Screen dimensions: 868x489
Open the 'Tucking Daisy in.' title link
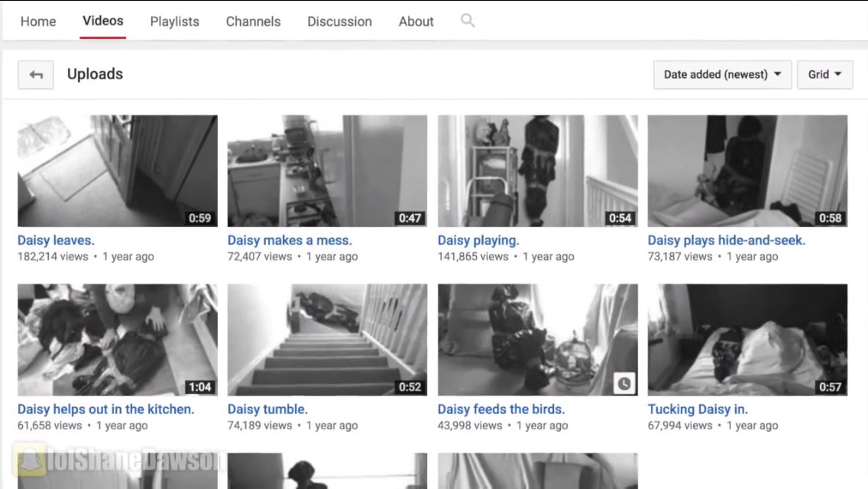(698, 410)
